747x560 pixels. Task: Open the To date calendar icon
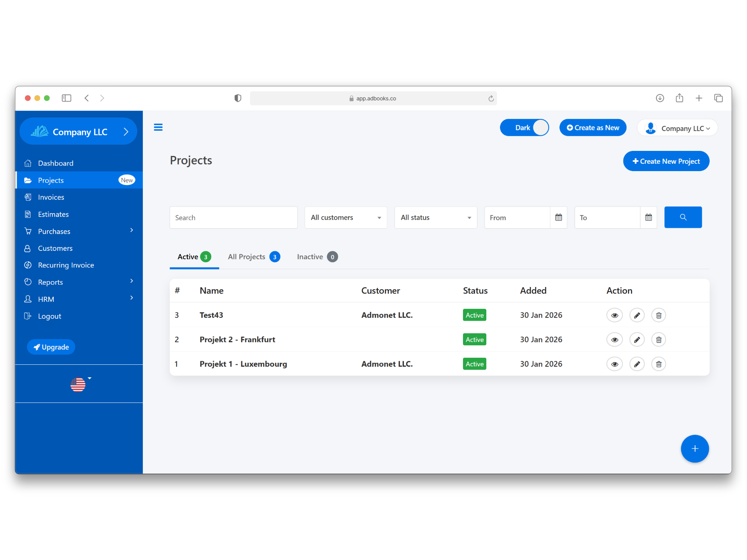click(648, 217)
